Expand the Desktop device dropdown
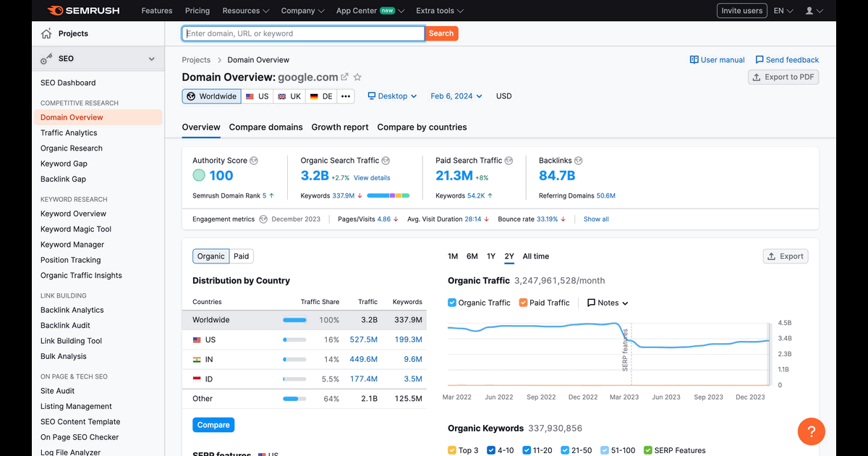868x456 pixels. [393, 96]
